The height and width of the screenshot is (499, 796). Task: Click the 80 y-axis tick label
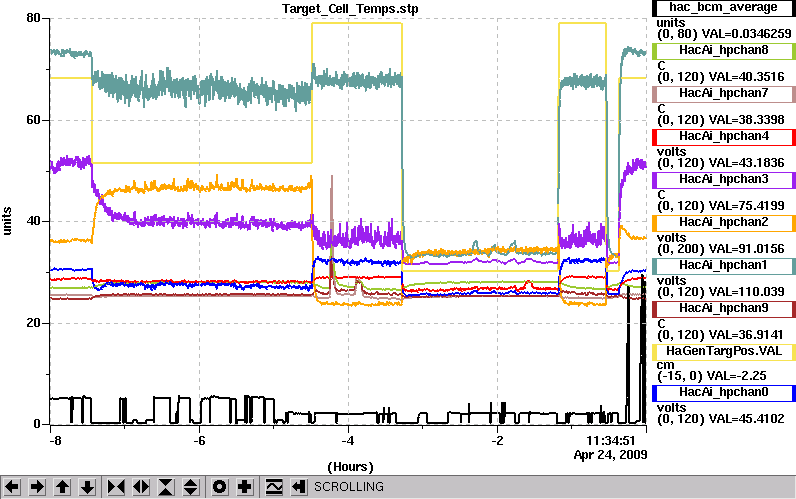33,18
